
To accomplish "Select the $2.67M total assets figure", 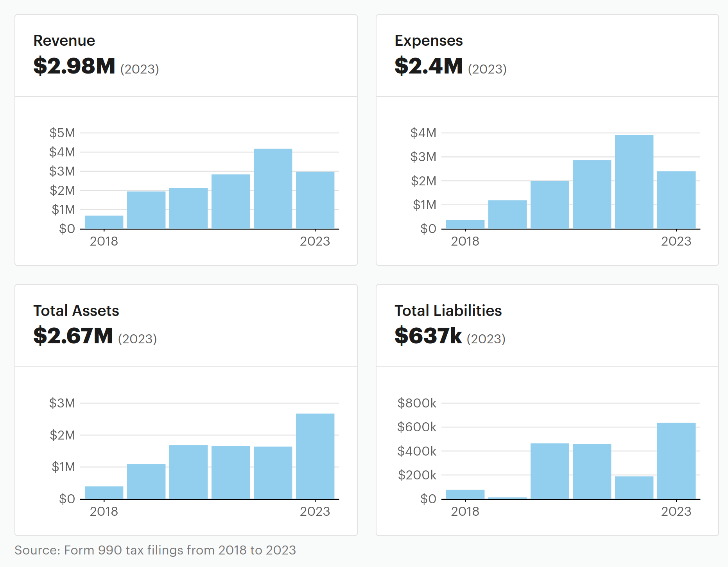I will click(x=73, y=336).
